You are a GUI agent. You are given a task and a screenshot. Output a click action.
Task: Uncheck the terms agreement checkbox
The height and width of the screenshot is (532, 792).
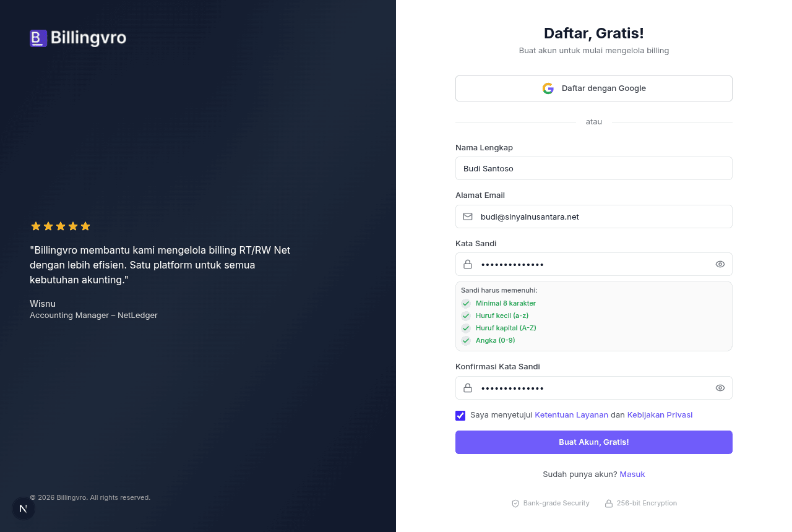pyautogui.click(x=460, y=416)
